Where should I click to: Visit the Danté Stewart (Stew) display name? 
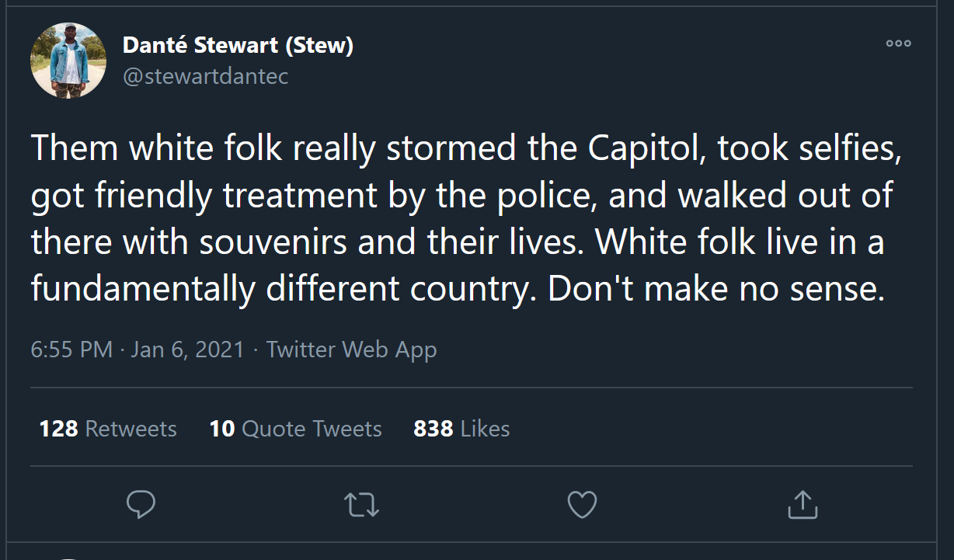coord(238,46)
